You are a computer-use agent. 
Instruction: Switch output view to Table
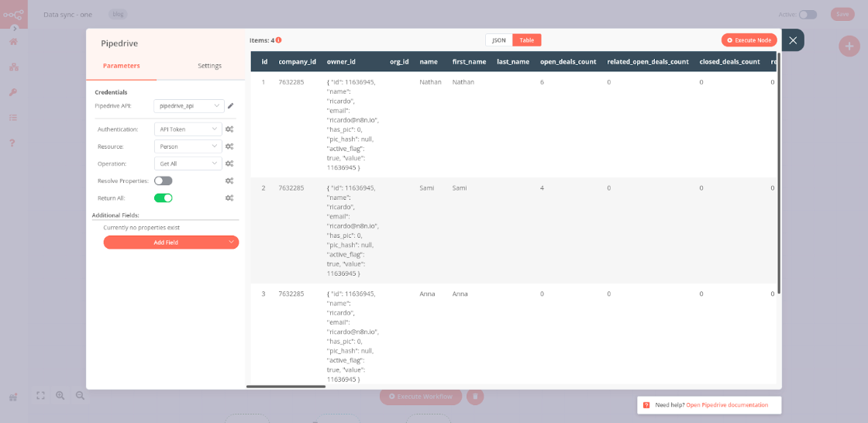(x=526, y=40)
